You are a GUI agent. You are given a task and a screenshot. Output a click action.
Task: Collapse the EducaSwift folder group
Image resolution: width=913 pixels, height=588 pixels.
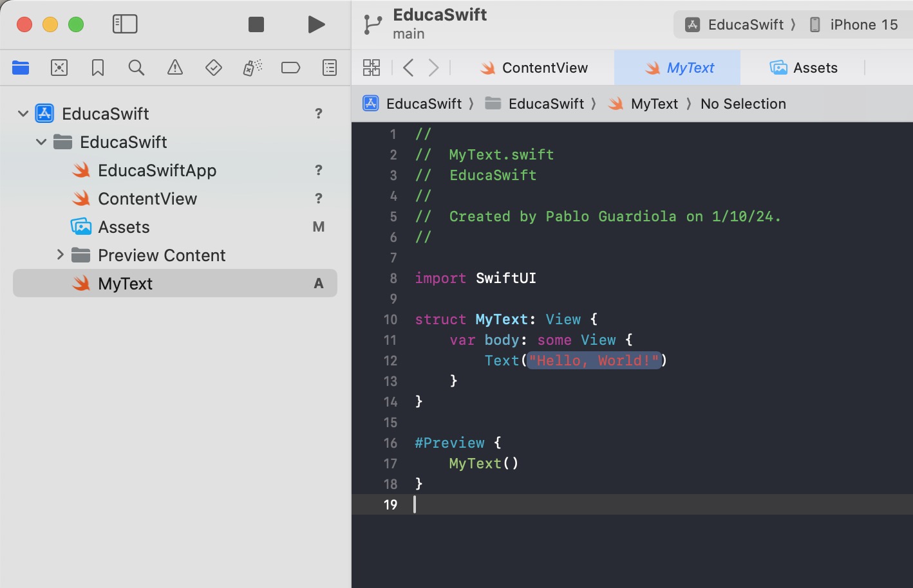coord(41,142)
